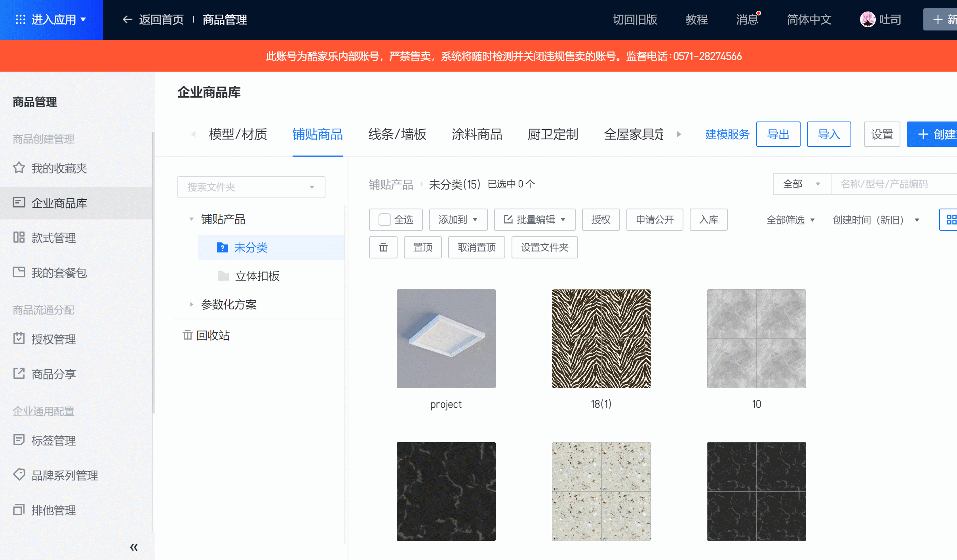This screenshot has width=957, height=560.
Task: Click the user avatar icon
Action: click(x=868, y=19)
